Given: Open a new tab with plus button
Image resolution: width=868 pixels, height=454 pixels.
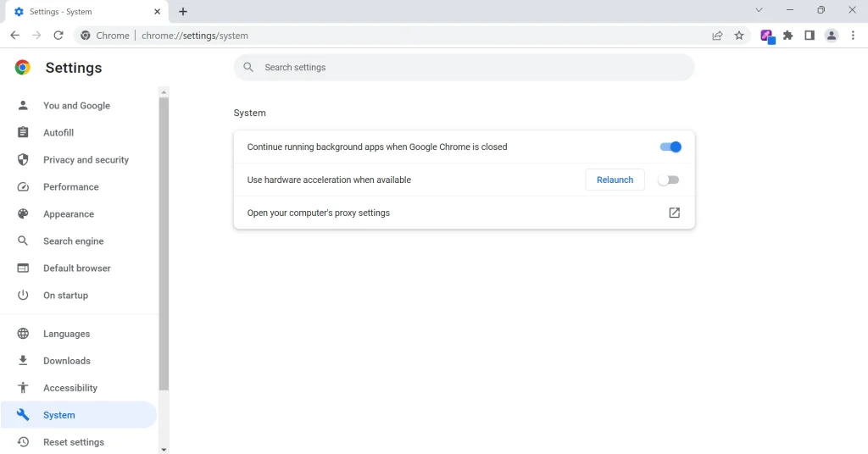Looking at the screenshot, I should tap(183, 11).
